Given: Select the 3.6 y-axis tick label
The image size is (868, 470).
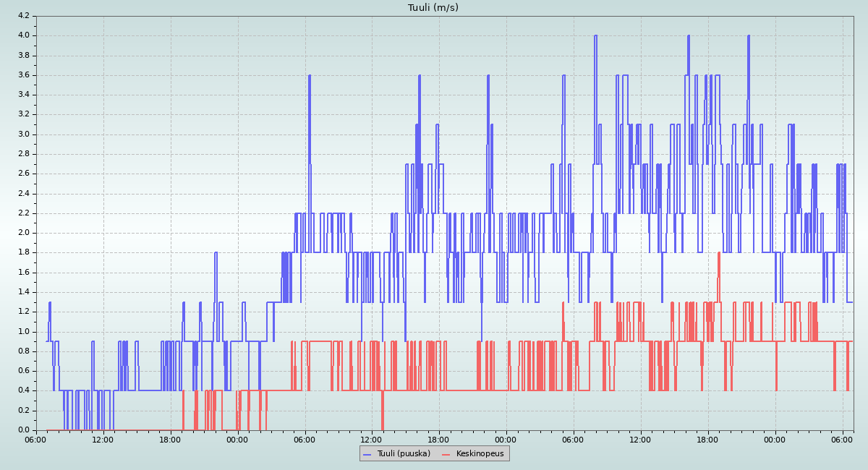Looking at the screenshot, I should pyautogui.click(x=23, y=74).
